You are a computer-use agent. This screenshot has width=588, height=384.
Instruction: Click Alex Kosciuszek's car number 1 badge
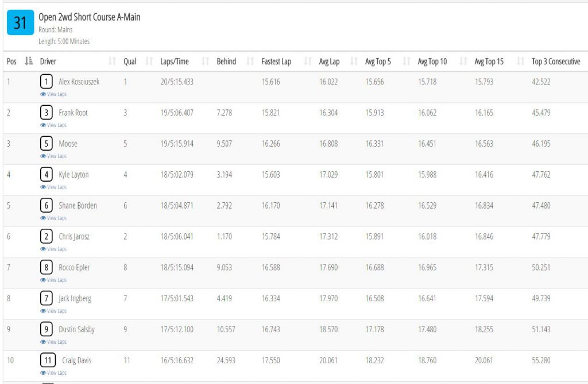pos(46,82)
